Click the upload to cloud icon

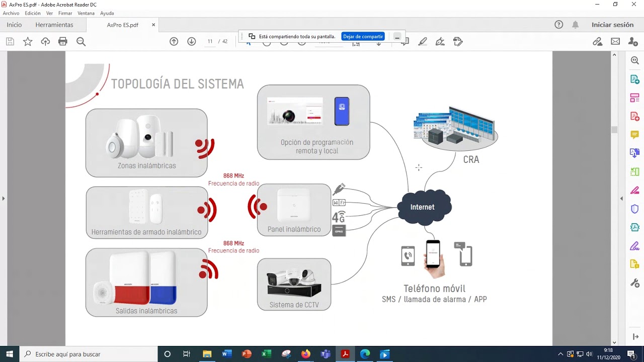coord(45,42)
